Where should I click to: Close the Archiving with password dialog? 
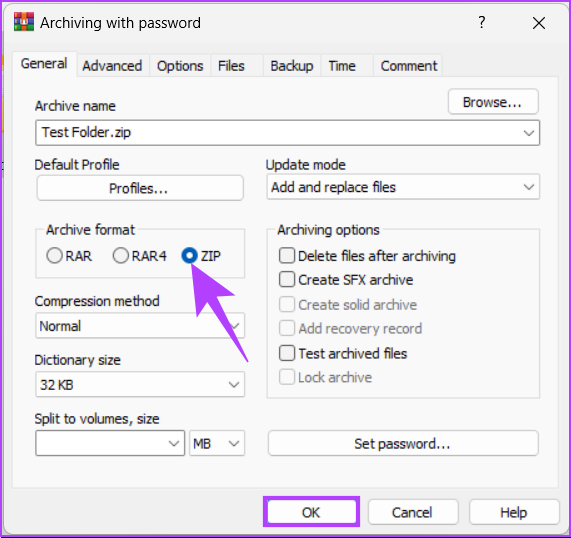coord(539,23)
